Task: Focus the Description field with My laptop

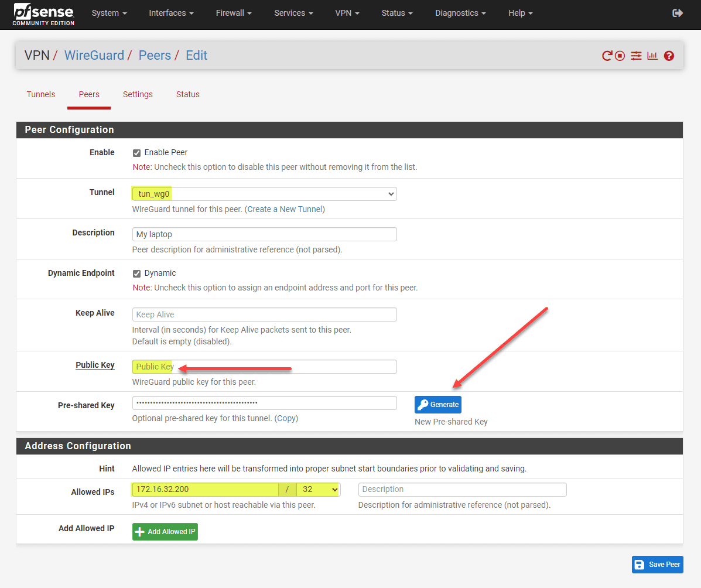Action: (264, 234)
